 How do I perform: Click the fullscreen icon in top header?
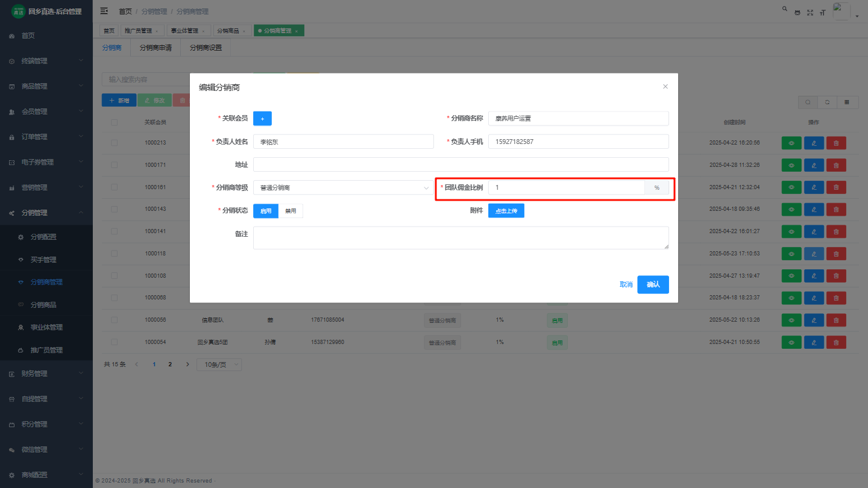(810, 13)
